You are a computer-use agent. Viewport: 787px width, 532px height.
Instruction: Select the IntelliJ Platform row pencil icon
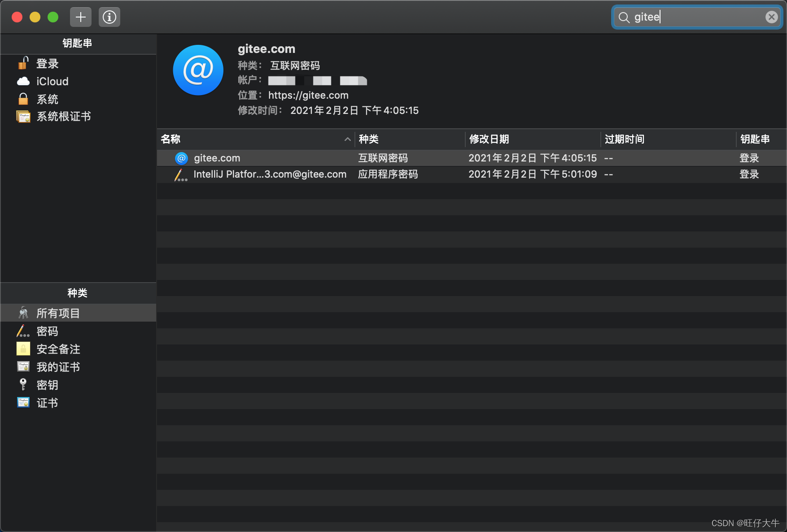pos(181,174)
